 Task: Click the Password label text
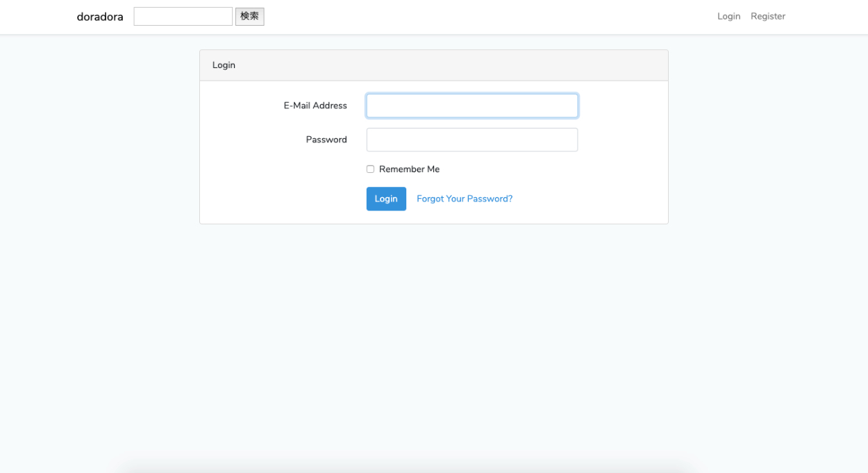pyautogui.click(x=326, y=140)
